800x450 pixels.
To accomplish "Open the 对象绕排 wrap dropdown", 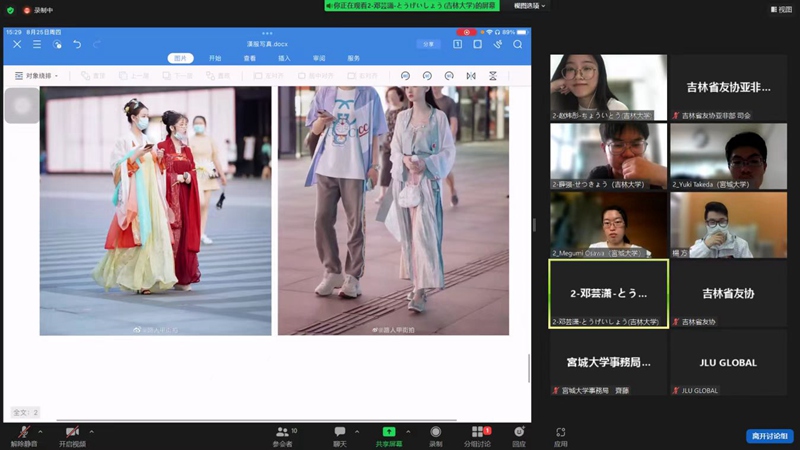I will coord(40,76).
